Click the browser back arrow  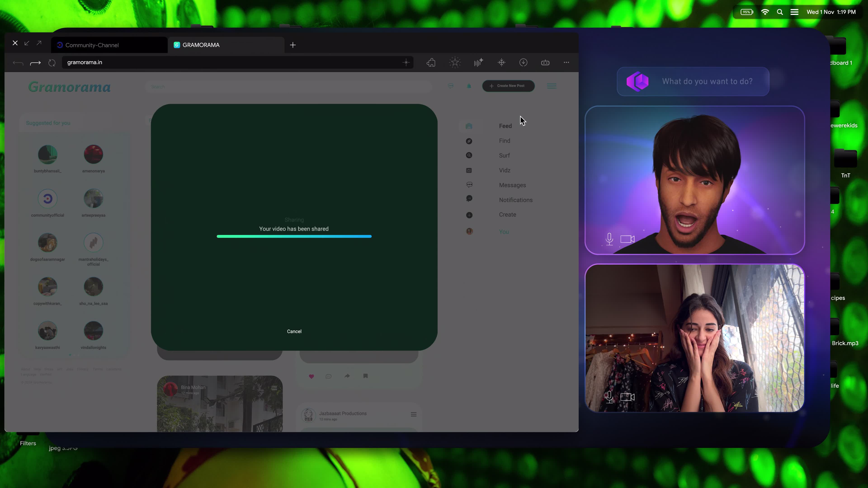[x=18, y=63]
